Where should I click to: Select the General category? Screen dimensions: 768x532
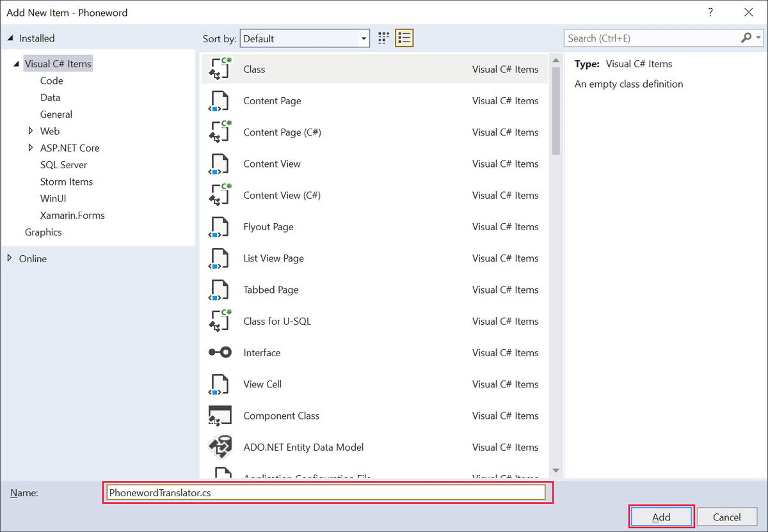(x=56, y=114)
